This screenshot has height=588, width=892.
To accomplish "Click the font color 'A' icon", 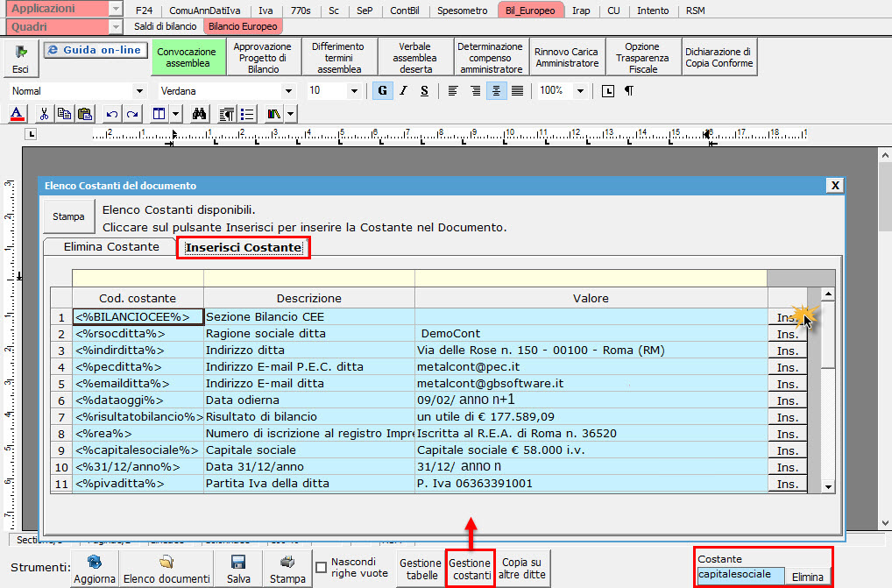I will pos(18,114).
